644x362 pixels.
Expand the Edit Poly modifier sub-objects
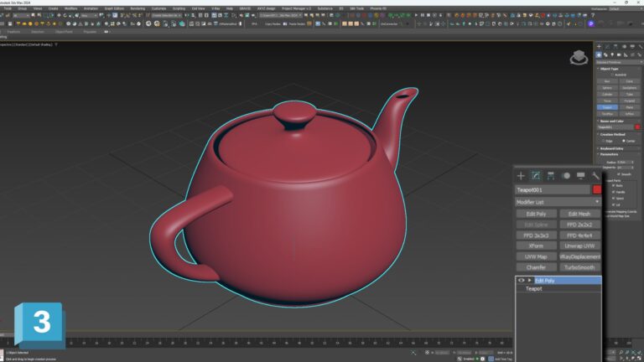tap(530, 281)
